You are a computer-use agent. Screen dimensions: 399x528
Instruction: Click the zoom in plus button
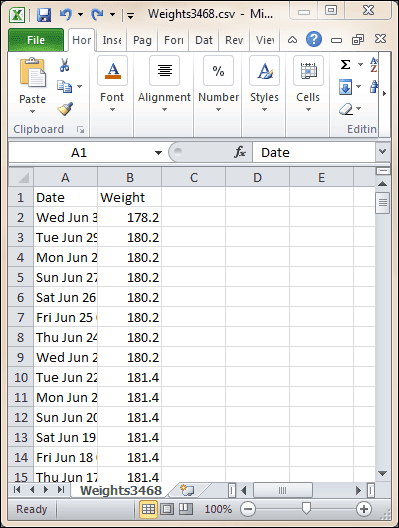tap(364, 509)
